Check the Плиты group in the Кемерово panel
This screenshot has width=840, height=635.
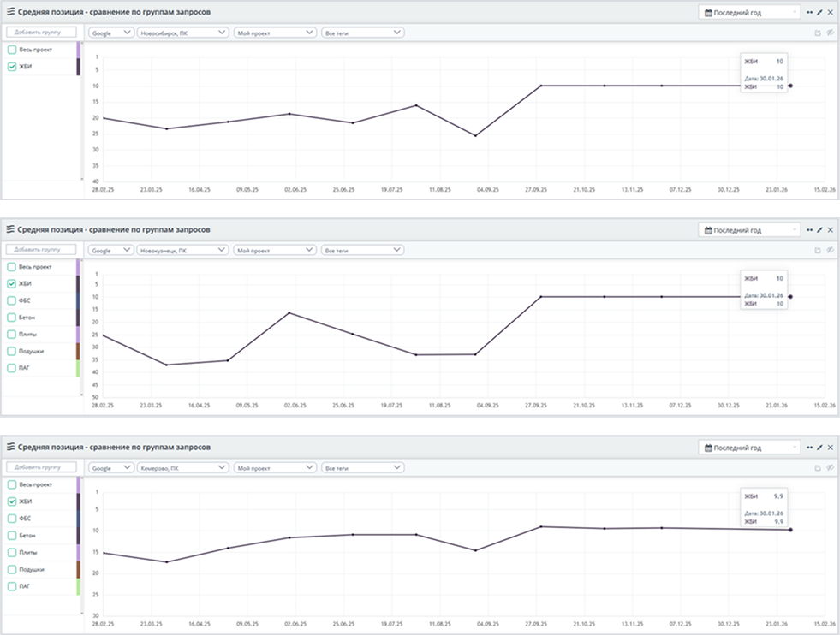tap(12, 552)
